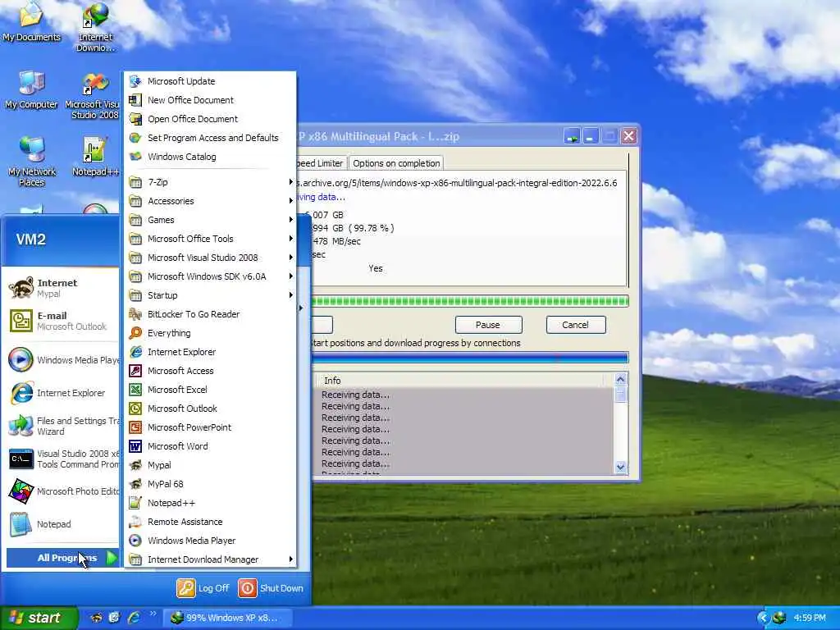Launch Microsoft Word
Image resolution: width=840 pixels, height=630 pixels.
[x=210, y=446]
